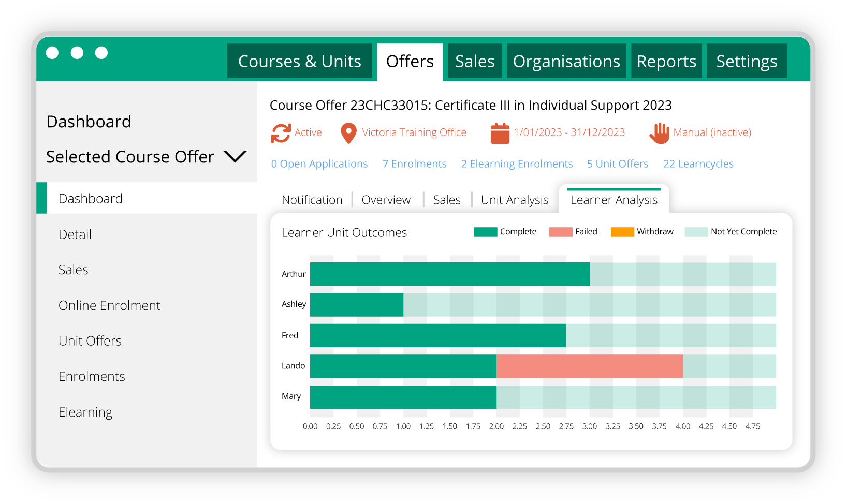
Task: Click the Active refresh arrows icon
Action: click(x=281, y=133)
